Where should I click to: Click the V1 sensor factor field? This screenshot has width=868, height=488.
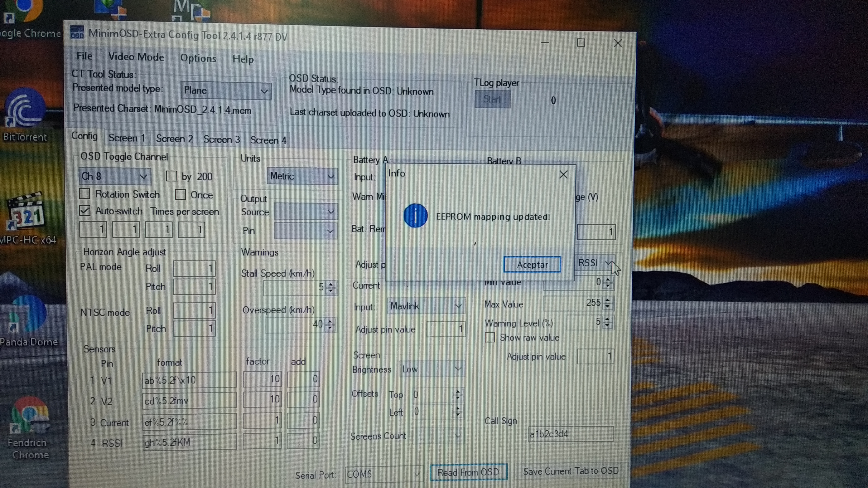[262, 379]
